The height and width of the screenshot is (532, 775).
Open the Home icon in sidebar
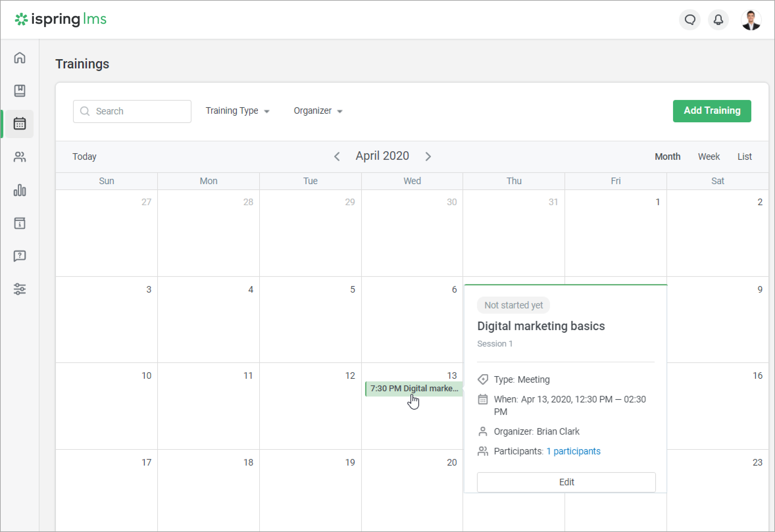(20, 58)
